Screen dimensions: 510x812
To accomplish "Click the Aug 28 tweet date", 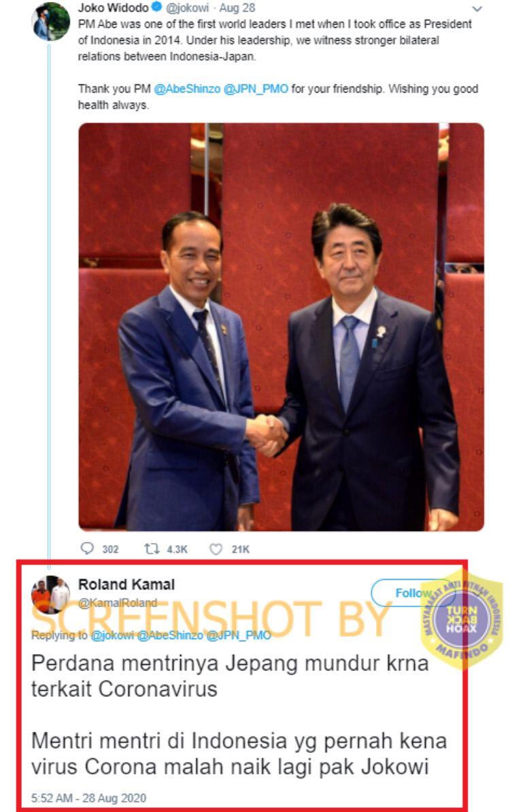I will (x=237, y=8).
